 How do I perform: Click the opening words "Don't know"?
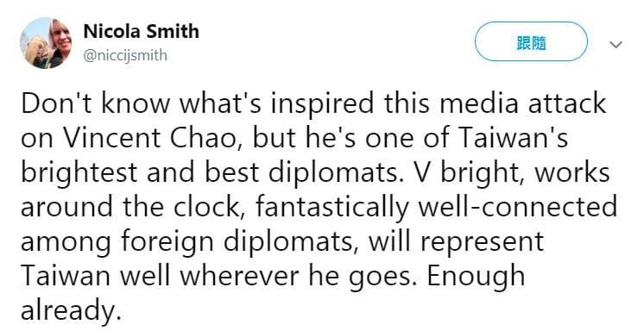95,103
